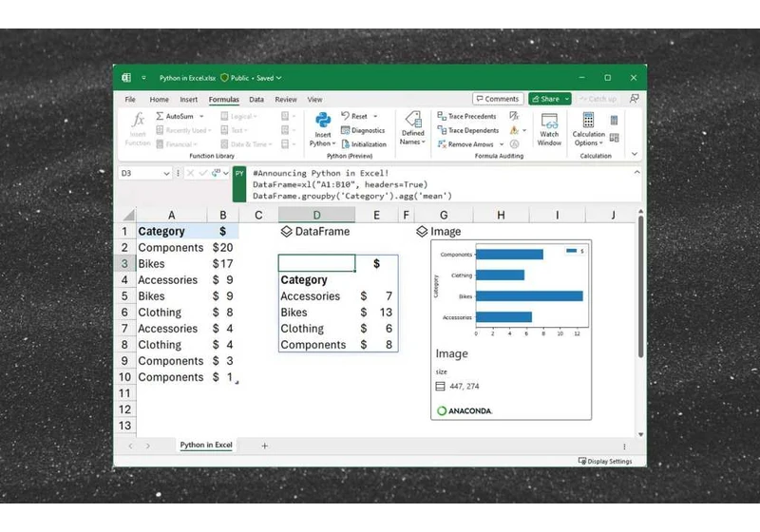Collapse the ribbon with the chevron
Screen dimensions: 760x532
635,154
